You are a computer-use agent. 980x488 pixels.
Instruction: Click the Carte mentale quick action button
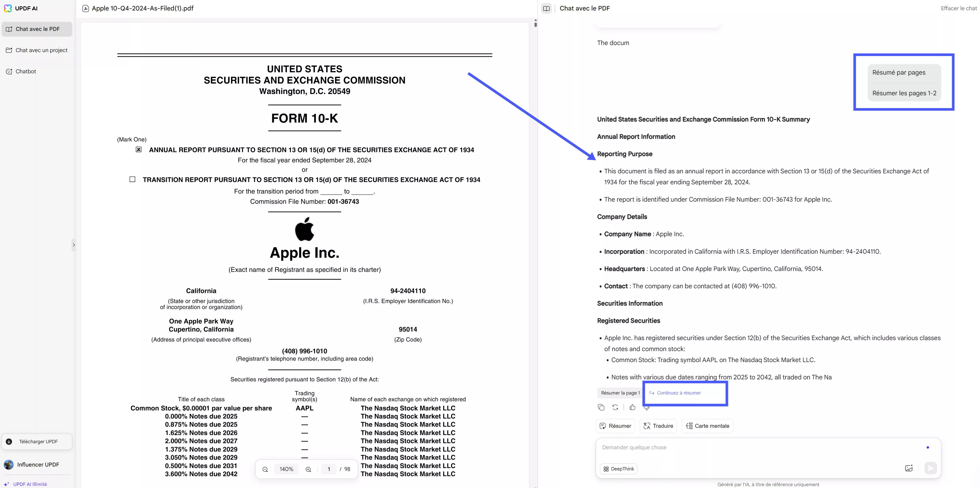coord(707,426)
